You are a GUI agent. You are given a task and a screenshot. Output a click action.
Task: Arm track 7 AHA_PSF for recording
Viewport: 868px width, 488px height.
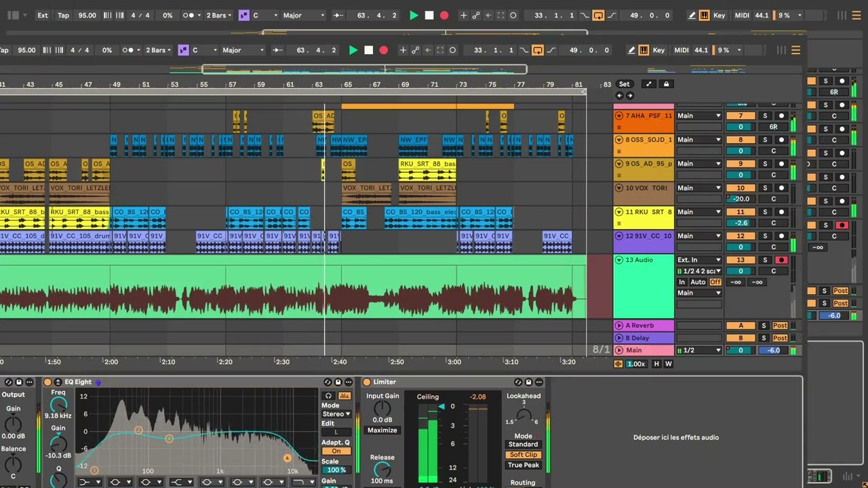(x=781, y=116)
